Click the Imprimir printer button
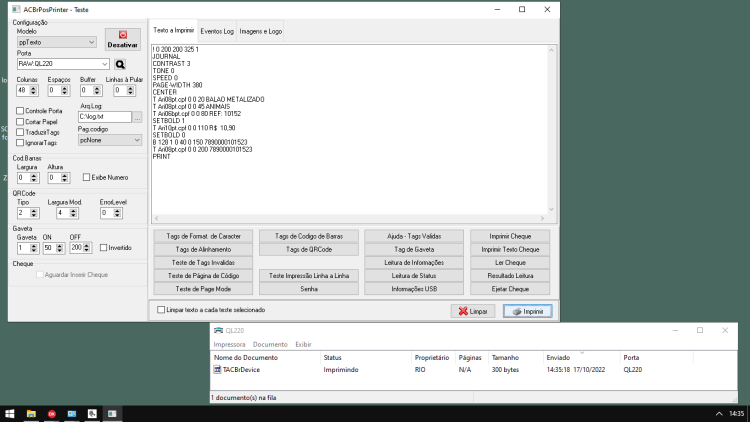750x422 pixels. (x=528, y=311)
